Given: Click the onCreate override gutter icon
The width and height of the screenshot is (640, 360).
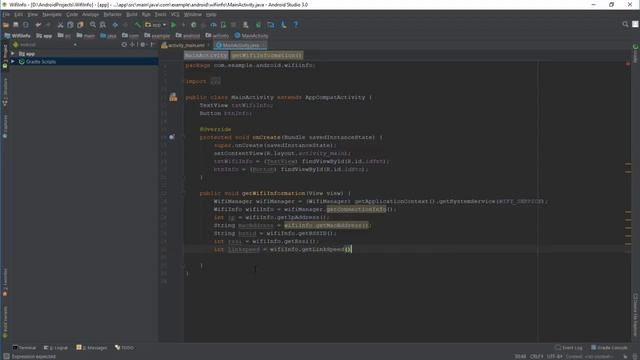Looking at the screenshot, I should [172, 137].
